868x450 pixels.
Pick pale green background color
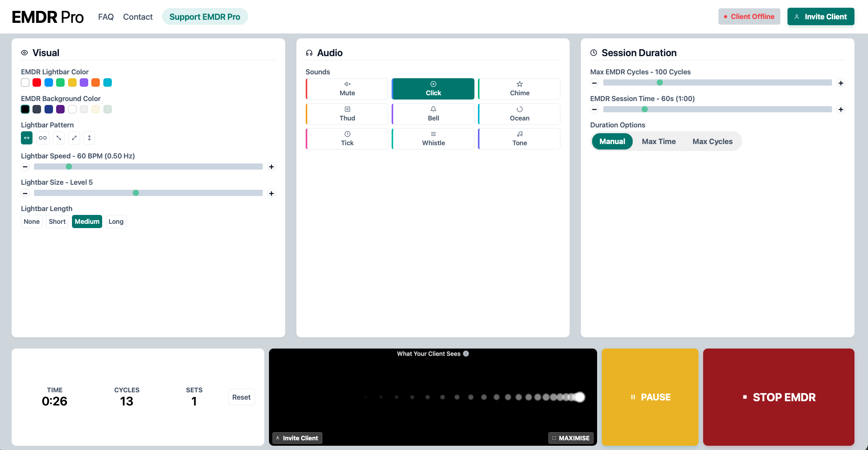tap(108, 109)
